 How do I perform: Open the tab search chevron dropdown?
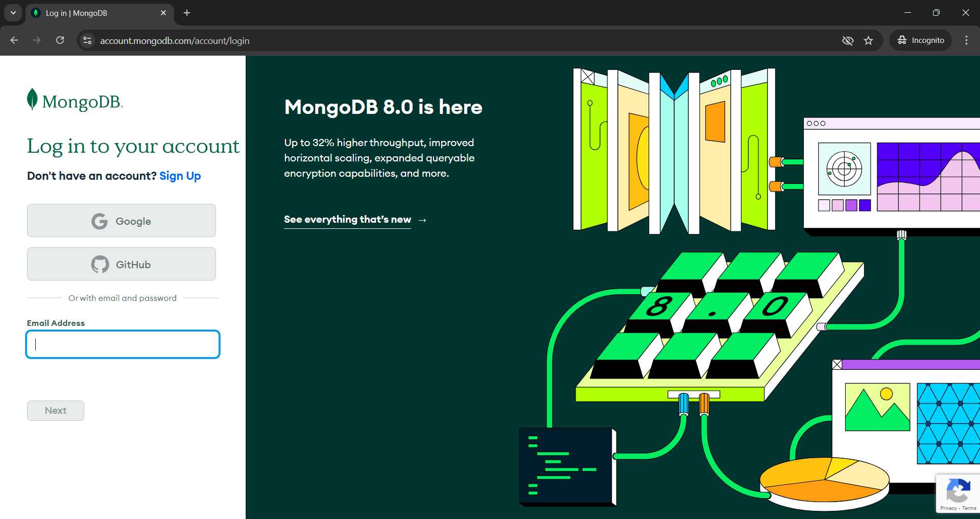click(13, 12)
